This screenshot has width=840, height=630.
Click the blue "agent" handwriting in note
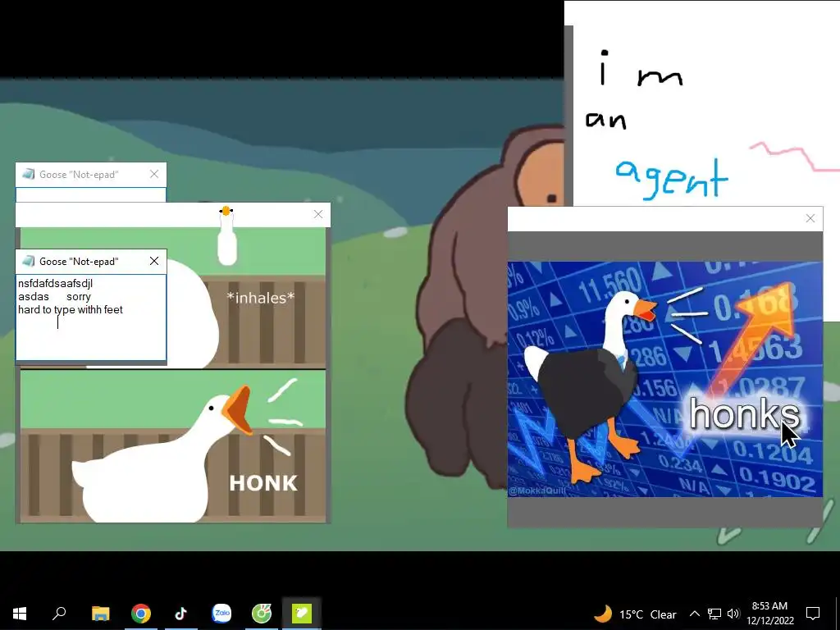672,179
